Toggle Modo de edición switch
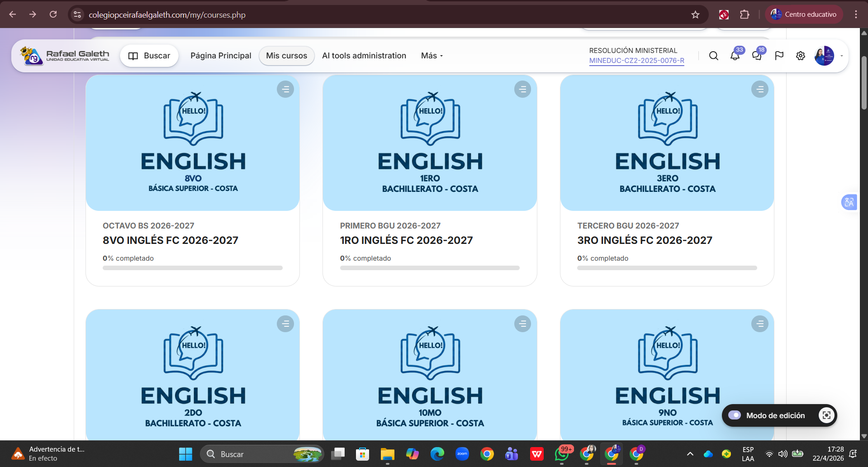 [x=735, y=415]
